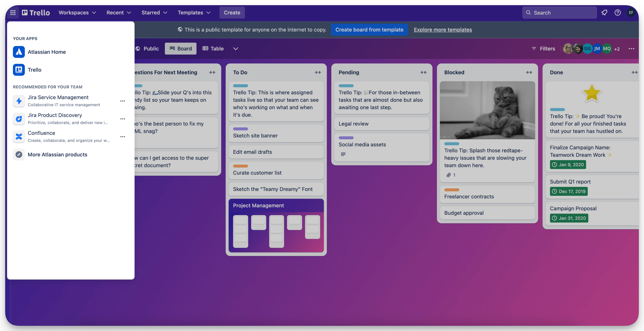This screenshot has height=331, width=644.
Task: Expand the Recent dropdown
Action: point(118,12)
